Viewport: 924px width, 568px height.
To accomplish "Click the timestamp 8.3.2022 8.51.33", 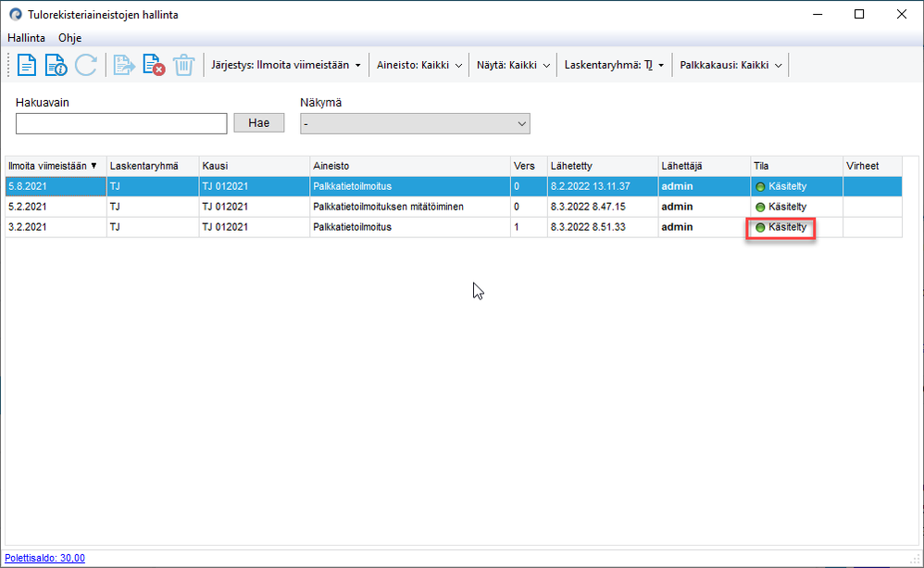I will coord(588,227).
